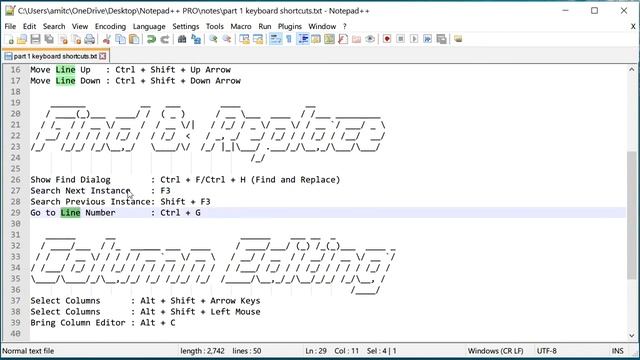Viewport: 640px width, 360px height.
Task: Open the Language menu
Action: [149, 26]
